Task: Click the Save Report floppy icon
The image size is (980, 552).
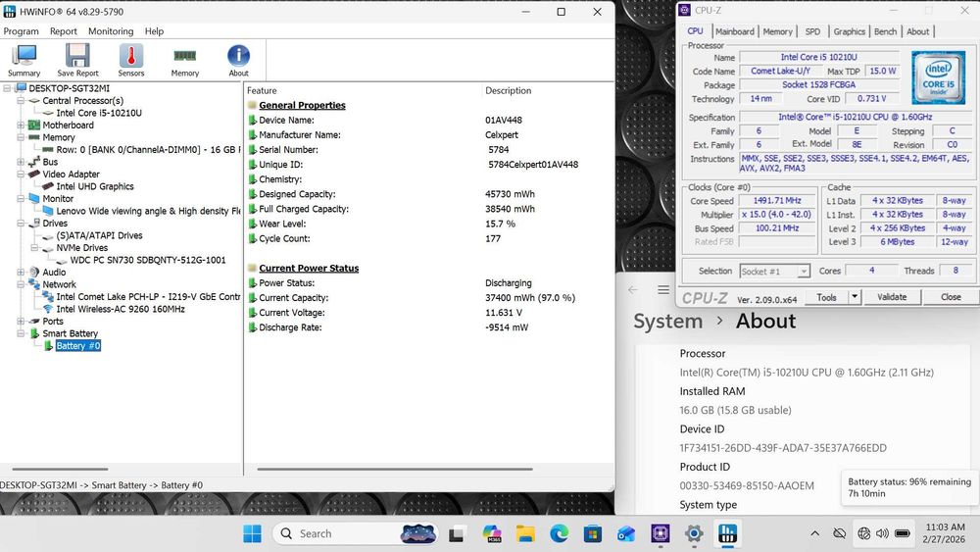Action: tap(77, 61)
